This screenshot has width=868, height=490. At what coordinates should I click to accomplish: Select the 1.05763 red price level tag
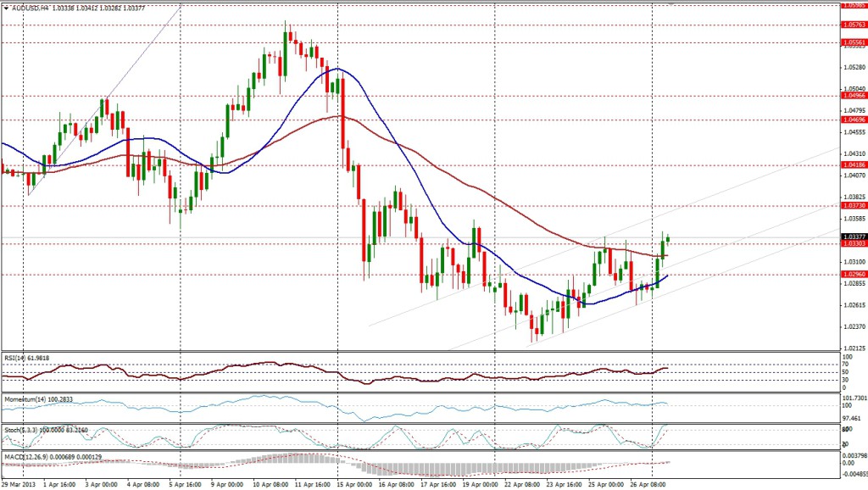coord(853,25)
